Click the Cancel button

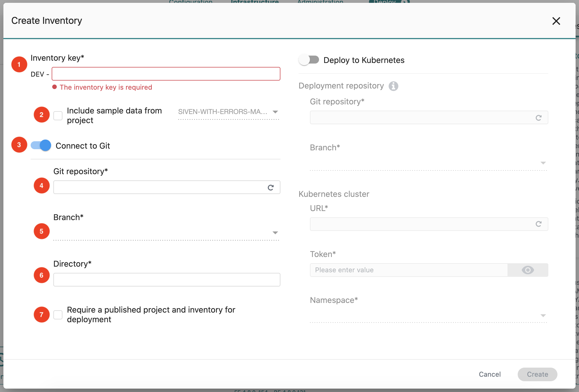pos(490,374)
